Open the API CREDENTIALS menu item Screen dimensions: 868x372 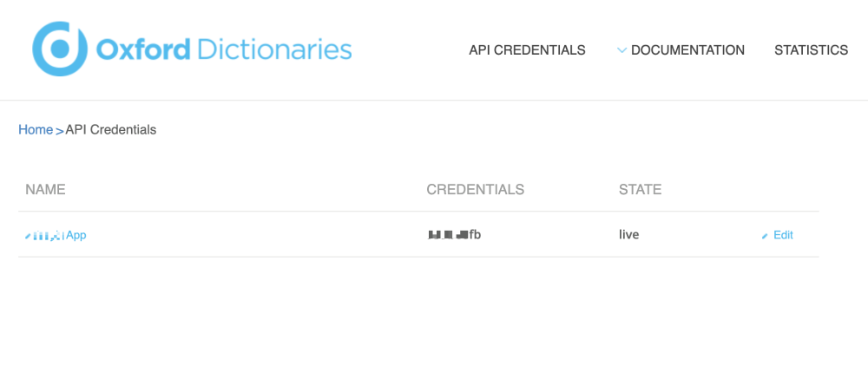[x=527, y=50]
